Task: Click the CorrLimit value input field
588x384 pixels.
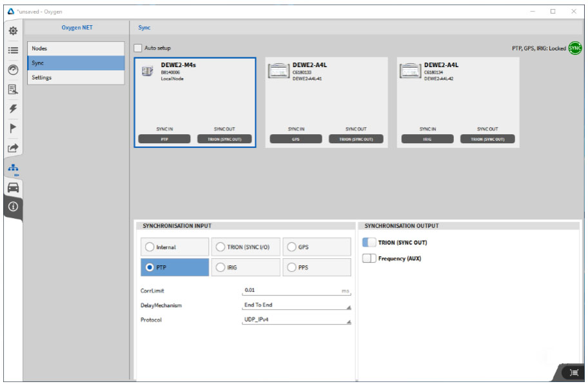Action: tap(290, 290)
